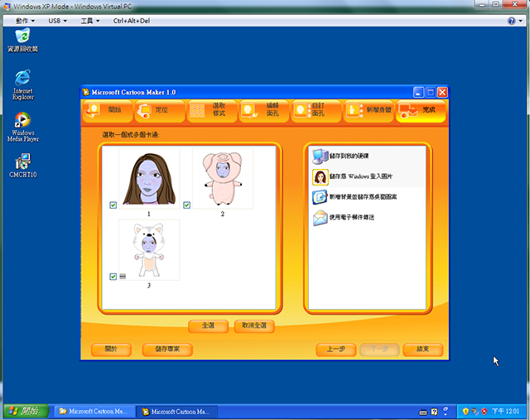Click the taskbar clock showing 下午 12:01

[x=505, y=411]
